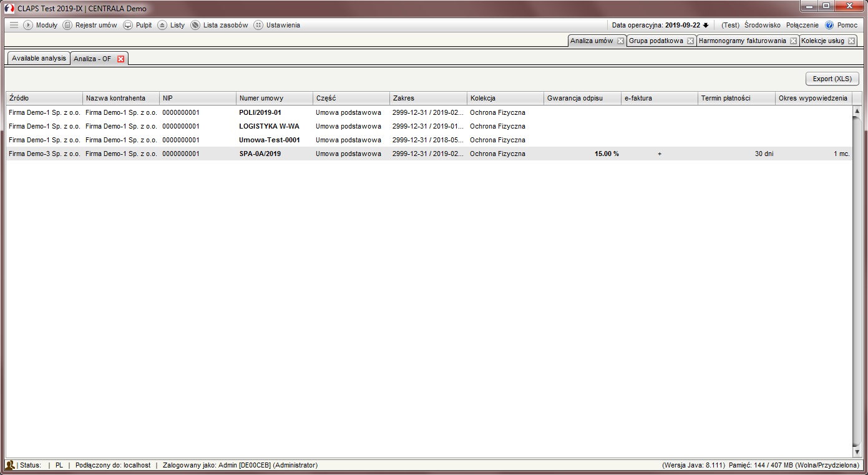Sort by Okres wypowiedzenia column header
868x475 pixels.
(x=814, y=98)
